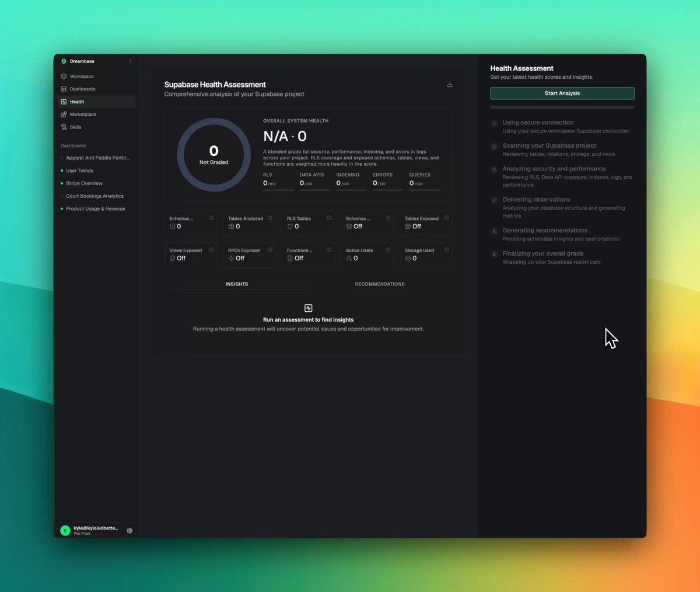Screen dimensions: 700x592
Task: Click the INDEXING score label
Action: 348,175
